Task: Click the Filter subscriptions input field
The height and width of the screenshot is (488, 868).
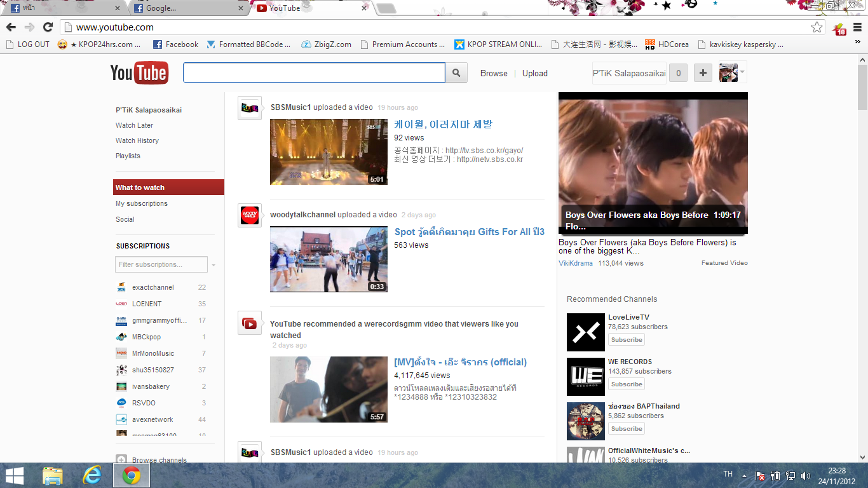Action: [161, 264]
